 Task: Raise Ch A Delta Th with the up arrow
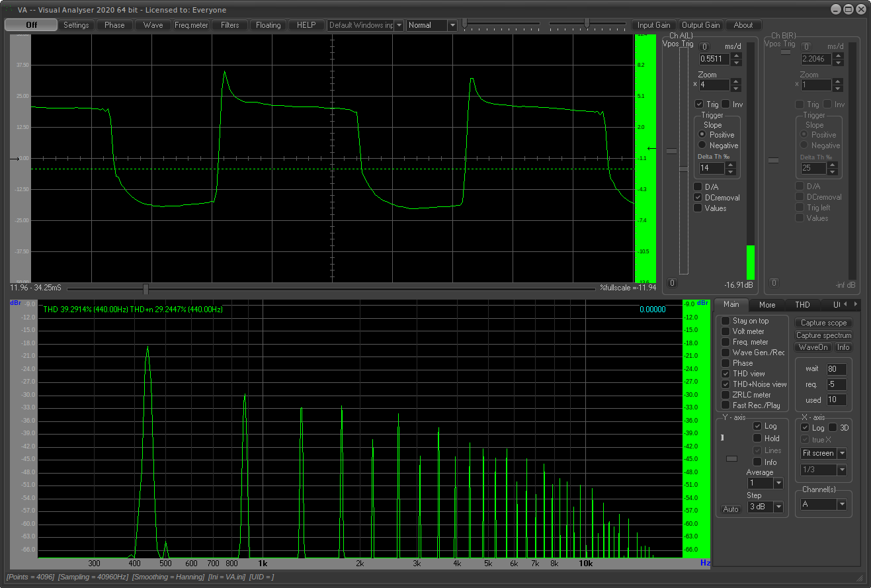click(x=731, y=165)
